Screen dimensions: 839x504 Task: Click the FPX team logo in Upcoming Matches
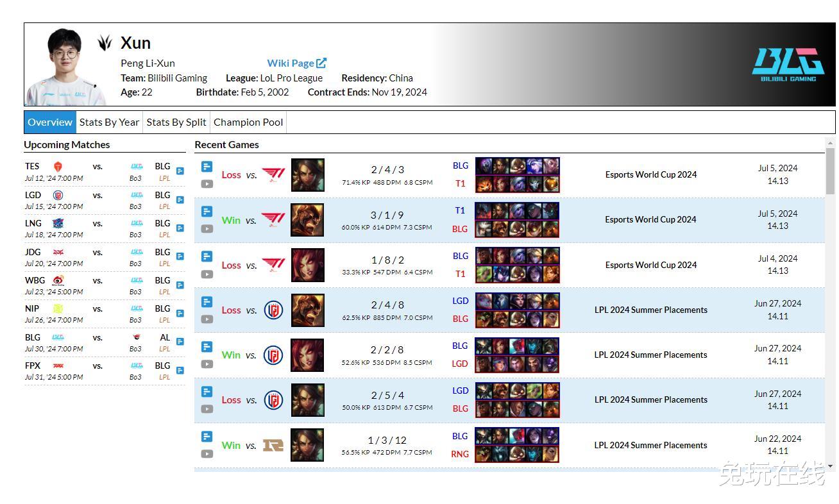tap(58, 365)
